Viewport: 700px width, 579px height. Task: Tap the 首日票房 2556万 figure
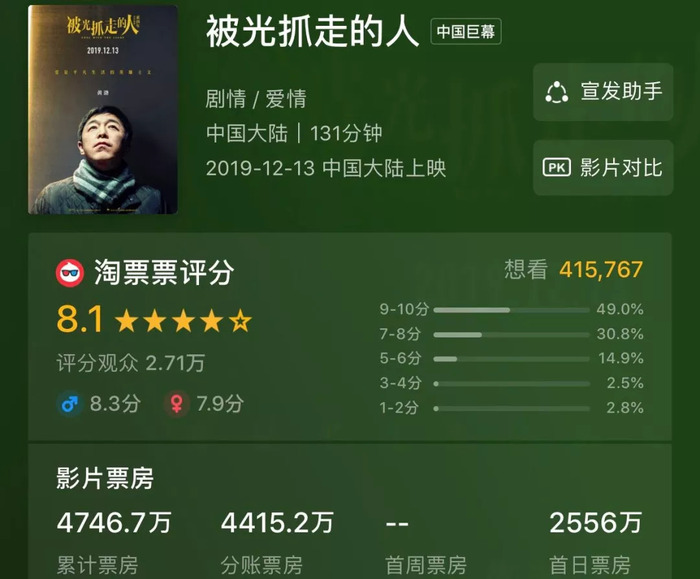point(596,522)
